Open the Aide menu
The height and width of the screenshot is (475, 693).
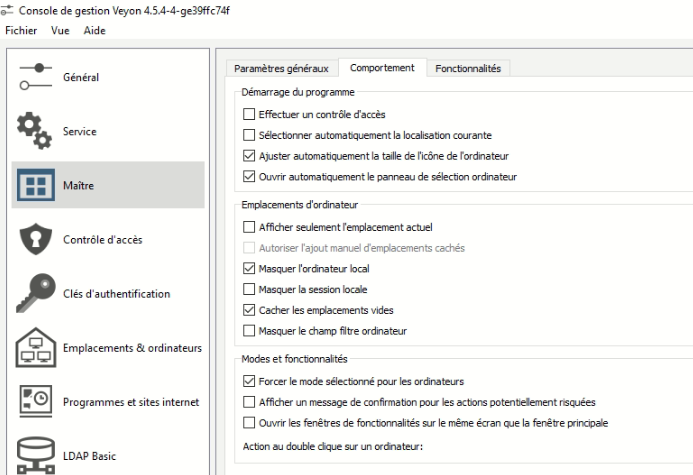pyautogui.click(x=95, y=30)
